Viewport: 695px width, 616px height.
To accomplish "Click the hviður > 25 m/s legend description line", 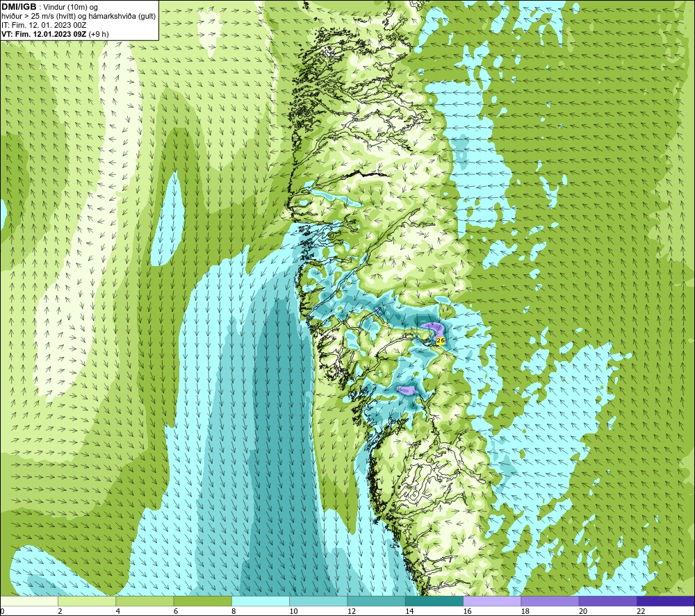I will pos(79,17).
